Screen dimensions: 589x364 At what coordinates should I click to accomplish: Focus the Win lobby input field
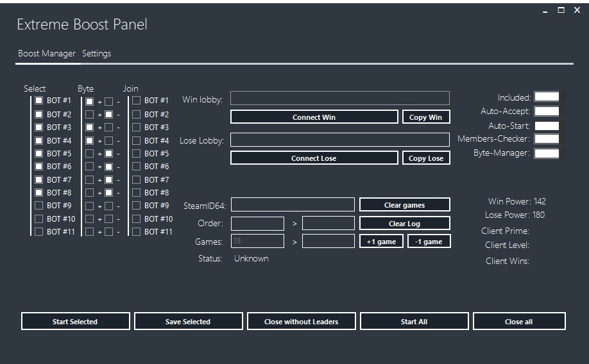click(339, 99)
